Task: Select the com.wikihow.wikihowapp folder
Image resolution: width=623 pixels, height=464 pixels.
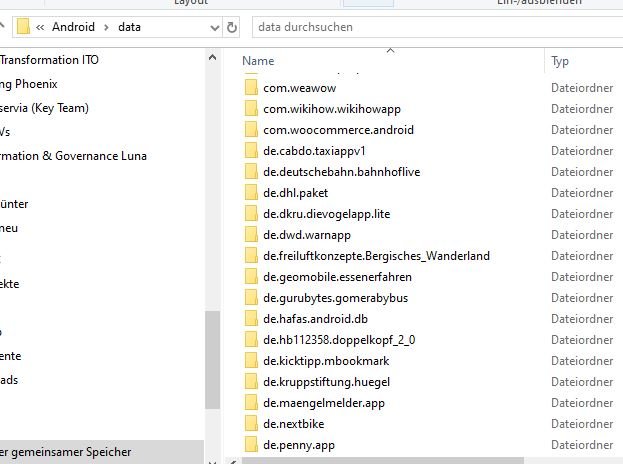Action: coord(331,109)
